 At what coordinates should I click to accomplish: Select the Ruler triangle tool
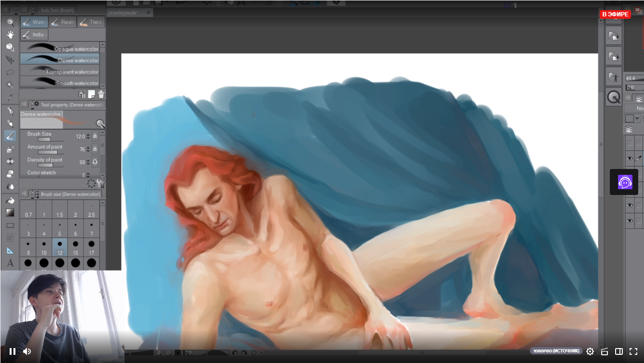tap(10, 250)
